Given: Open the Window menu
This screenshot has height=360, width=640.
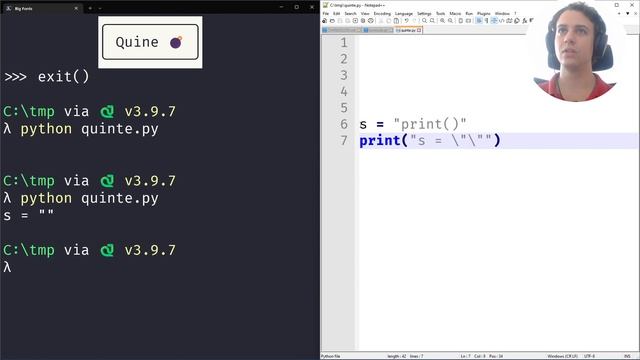Looking at the screenshot, I should (502, 13).
